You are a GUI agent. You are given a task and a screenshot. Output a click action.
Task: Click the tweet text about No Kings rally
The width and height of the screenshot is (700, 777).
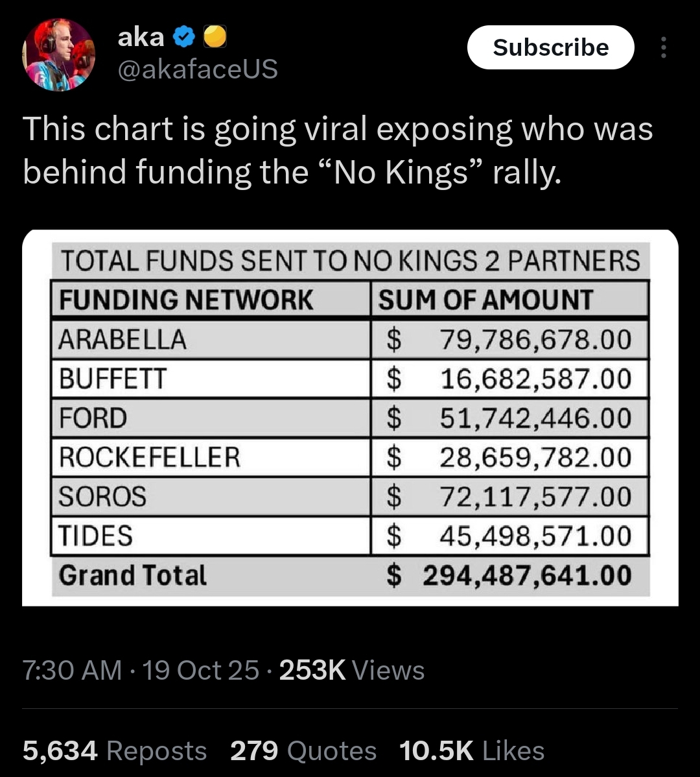338,150
